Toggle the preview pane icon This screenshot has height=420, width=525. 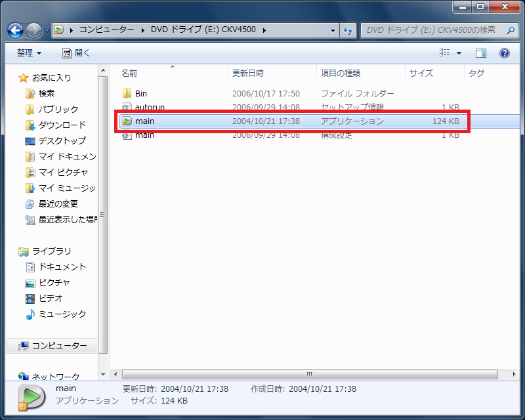[x=481, y=53]
